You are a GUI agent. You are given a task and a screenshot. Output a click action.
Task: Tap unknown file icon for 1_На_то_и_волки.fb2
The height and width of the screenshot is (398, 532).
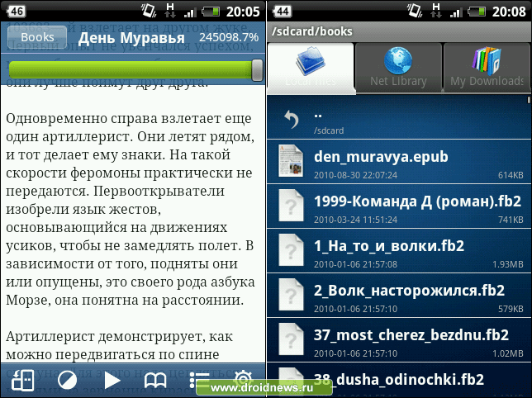[291, 250]
